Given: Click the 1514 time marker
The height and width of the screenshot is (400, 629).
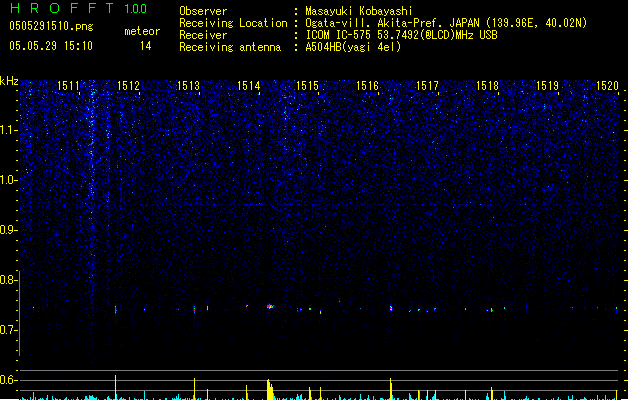Looking at the screenshot, I should click(x=248, y=85).
